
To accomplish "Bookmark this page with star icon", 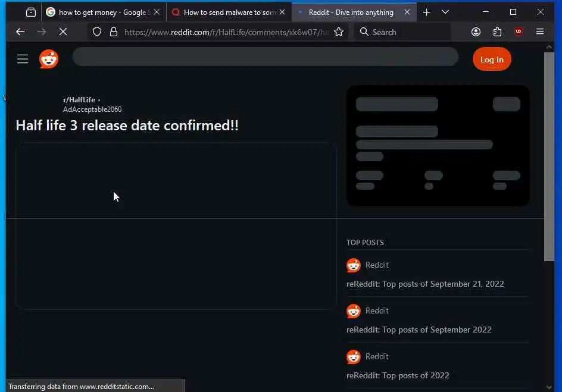I will click(x=339, y=32).
